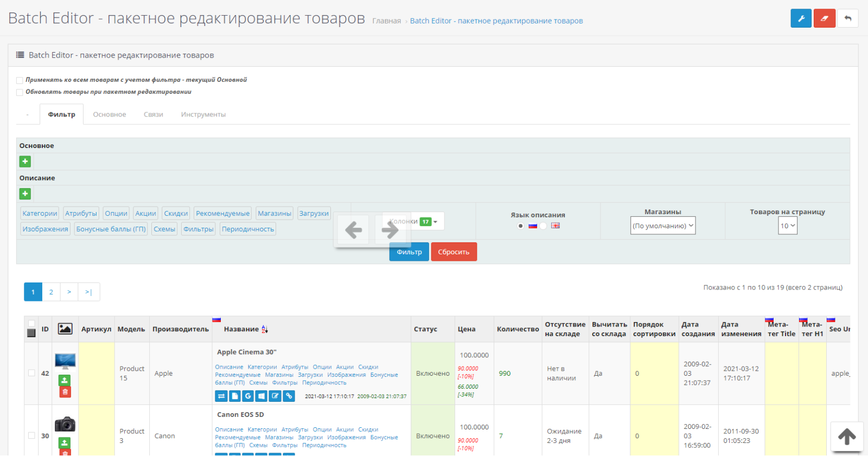Click the Акции filter tag
Screen dimensions: 868x456
145,213
